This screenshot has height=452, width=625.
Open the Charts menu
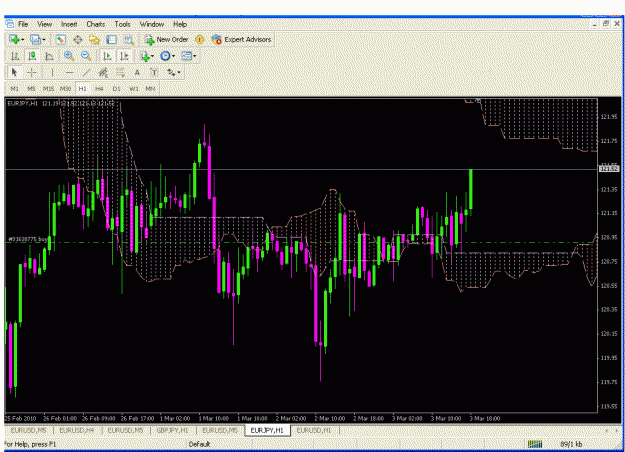point(96,24)
